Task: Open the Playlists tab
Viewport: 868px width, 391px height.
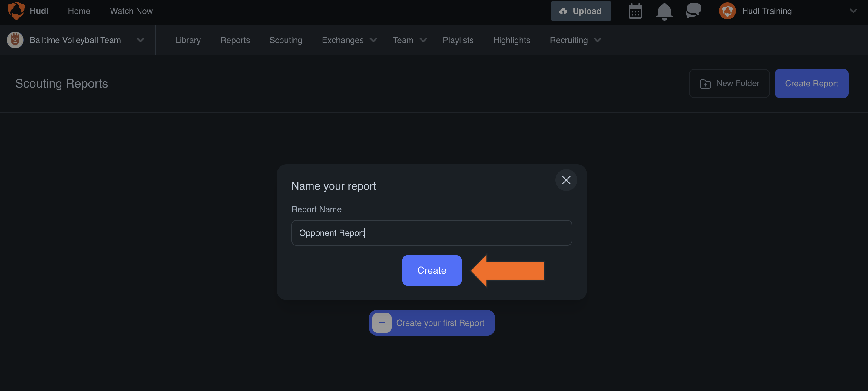Action: tap(458, 40)
